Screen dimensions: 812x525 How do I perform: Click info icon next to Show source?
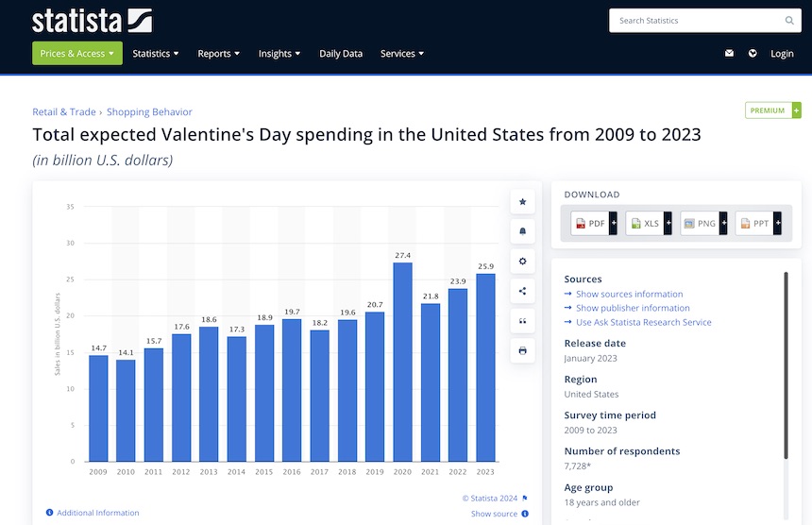[525, 514]
